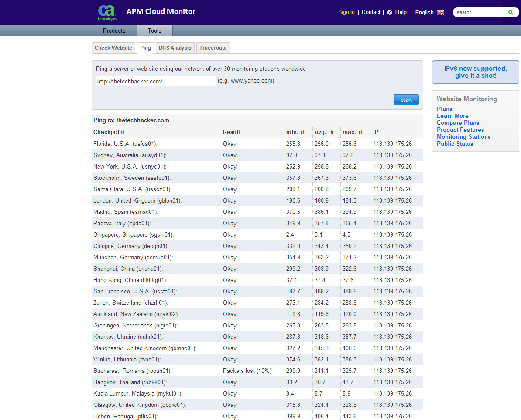The image size is (521, 420).
Task: Select the Hong Kong, China (hkhkg01) checkpoint
Action: point(130,280)
